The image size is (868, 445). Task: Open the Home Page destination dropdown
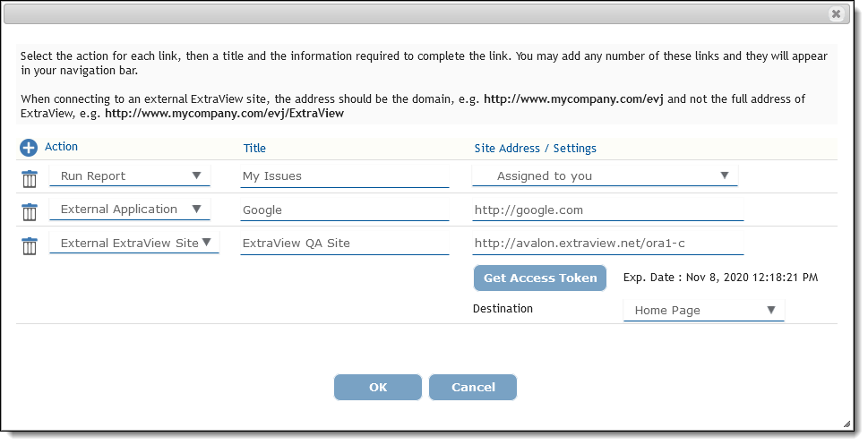coord(703,310)
